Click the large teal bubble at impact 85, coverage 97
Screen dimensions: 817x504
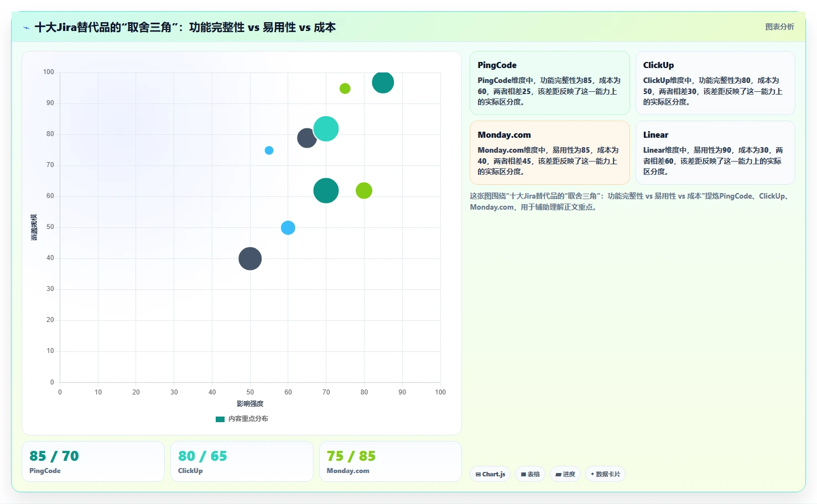click(x=383, y=82)
